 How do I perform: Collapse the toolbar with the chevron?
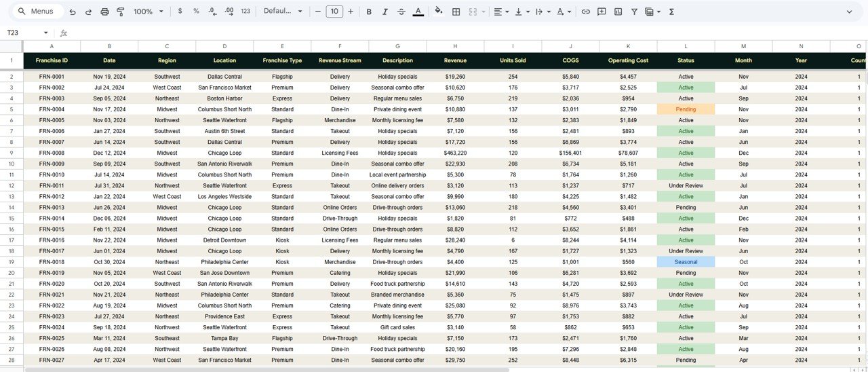coord(849,12)
